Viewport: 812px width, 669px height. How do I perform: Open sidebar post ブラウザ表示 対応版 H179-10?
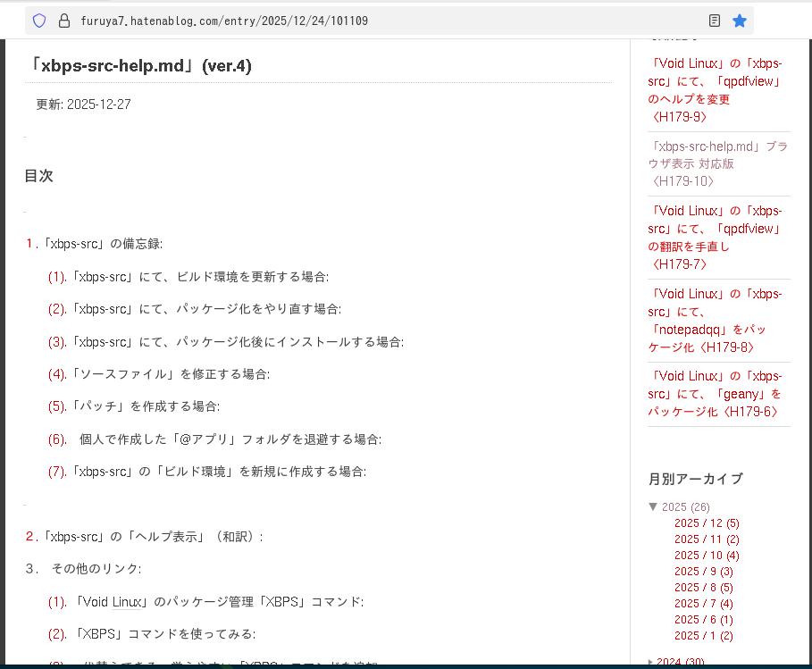click(x=717, y=163)
